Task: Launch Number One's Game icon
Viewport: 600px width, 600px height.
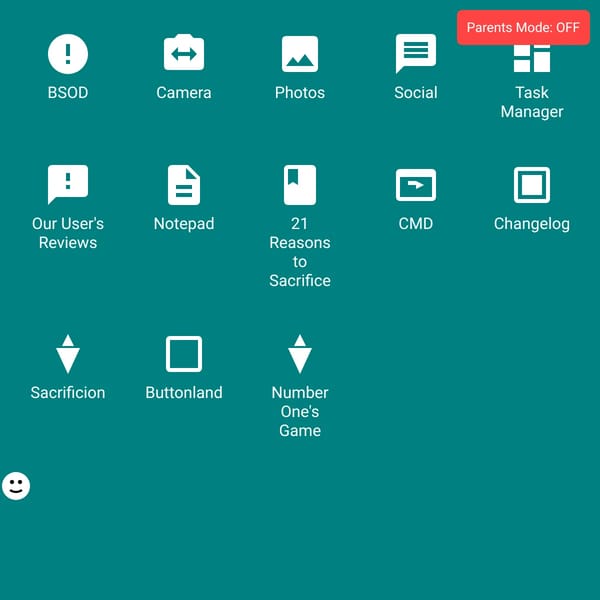Action: pyautogui.click(x=300, y=354)
